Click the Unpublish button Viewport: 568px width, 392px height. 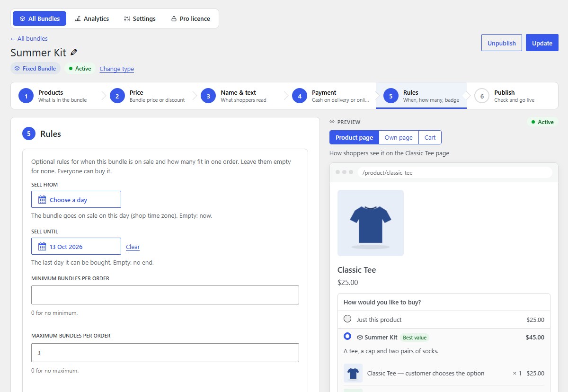coord(502,43)
